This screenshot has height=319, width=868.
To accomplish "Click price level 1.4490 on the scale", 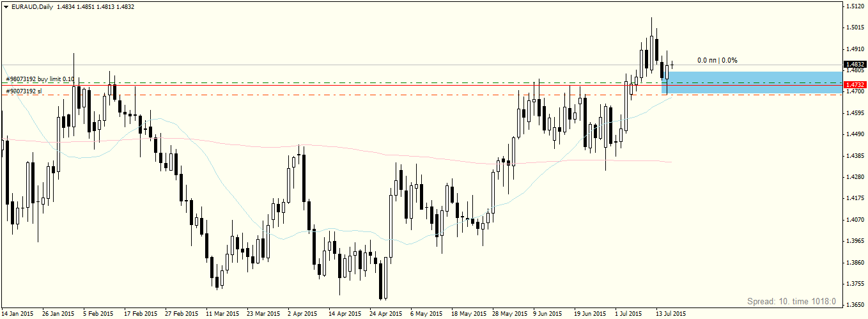I will [x=856, y=134].
